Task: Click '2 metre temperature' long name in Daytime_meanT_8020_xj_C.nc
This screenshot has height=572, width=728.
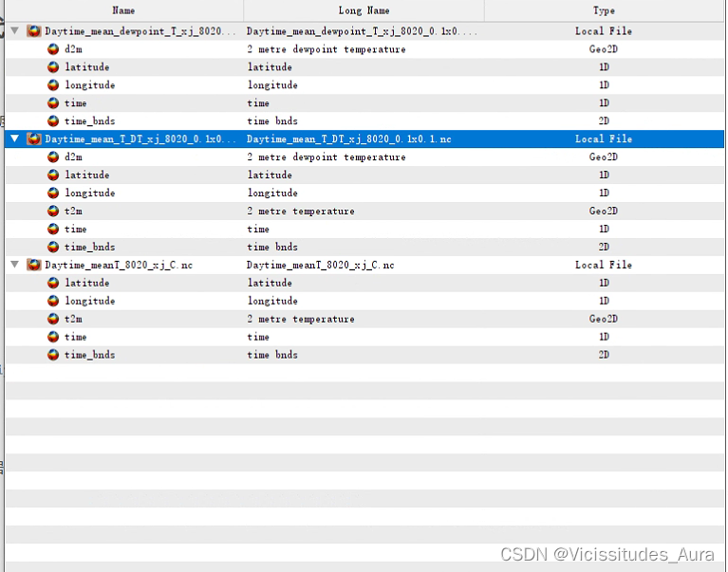Action: click(300, 319)
